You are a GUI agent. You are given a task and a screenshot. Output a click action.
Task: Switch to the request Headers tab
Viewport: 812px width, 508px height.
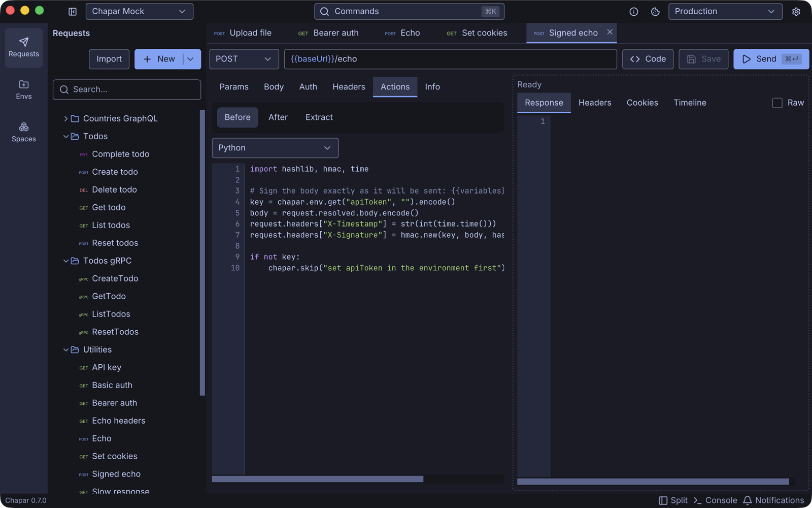pos(349,87)
